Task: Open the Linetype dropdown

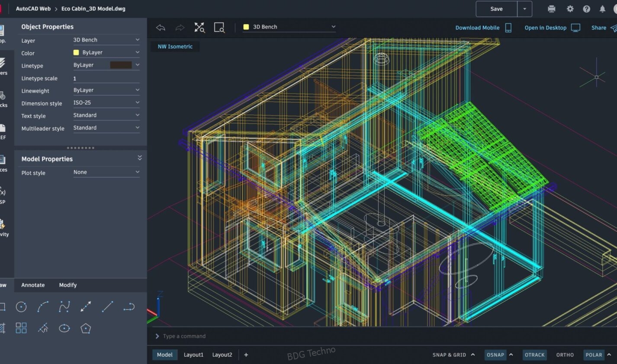Action: [x=106, y=65]
